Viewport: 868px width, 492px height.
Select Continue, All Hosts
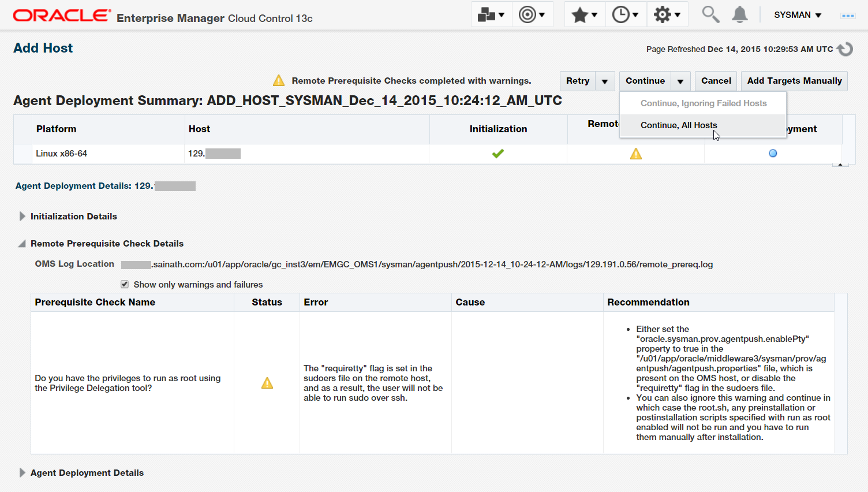(703, 125)
